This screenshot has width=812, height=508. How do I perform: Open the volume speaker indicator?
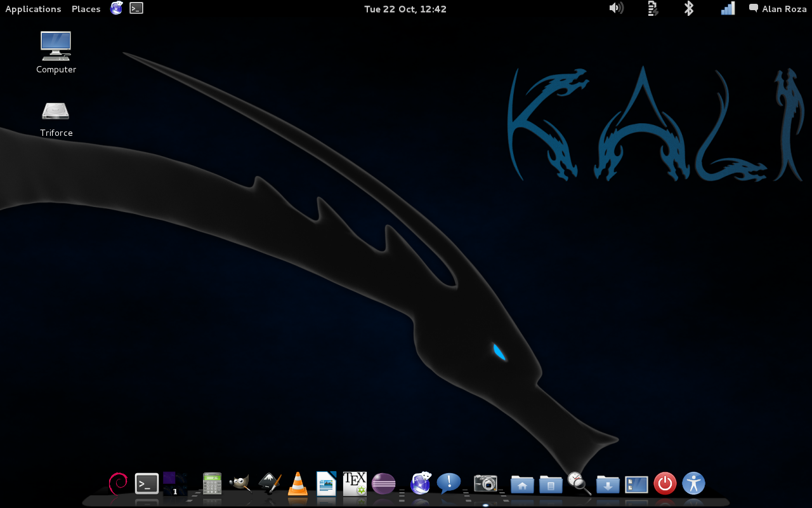tap(616, 8)
